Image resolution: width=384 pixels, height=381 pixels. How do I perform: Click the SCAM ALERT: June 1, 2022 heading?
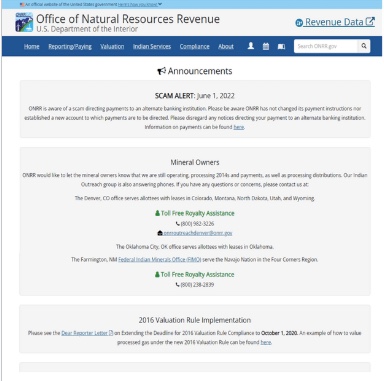(x=195, y=96)
